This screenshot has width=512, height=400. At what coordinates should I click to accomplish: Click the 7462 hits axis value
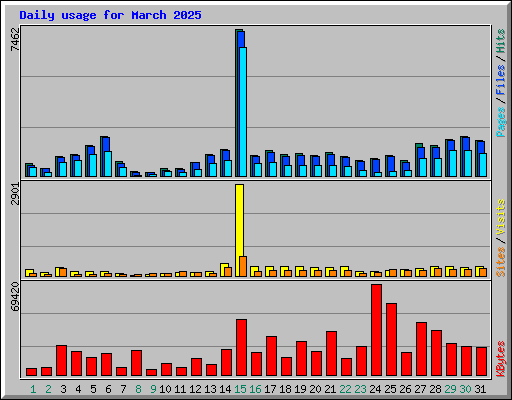pos(15,39)
